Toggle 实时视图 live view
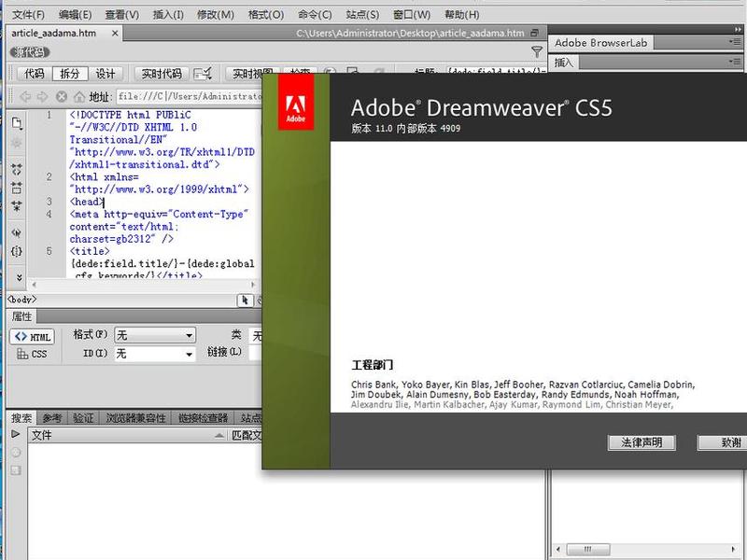Viewport: 747px width, 560px height. pos(252,74)
